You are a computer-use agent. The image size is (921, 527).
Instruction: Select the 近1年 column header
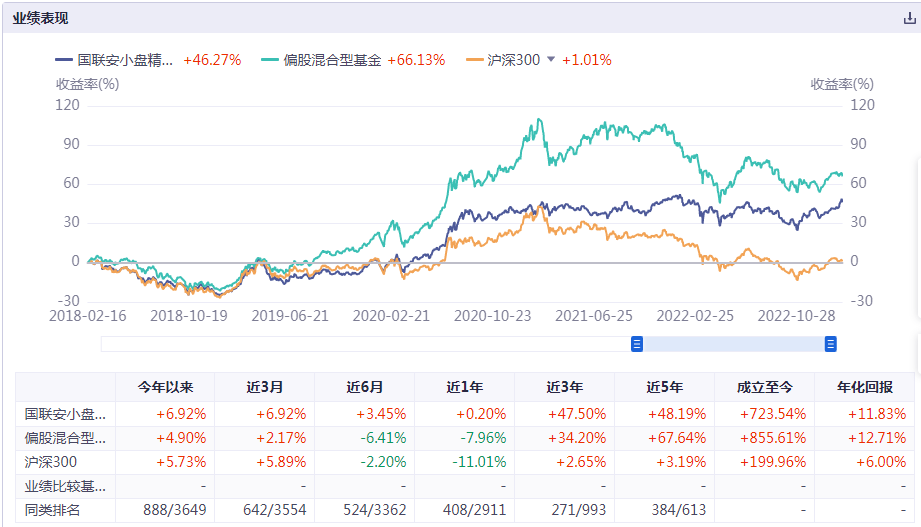[x=464, y=388]
